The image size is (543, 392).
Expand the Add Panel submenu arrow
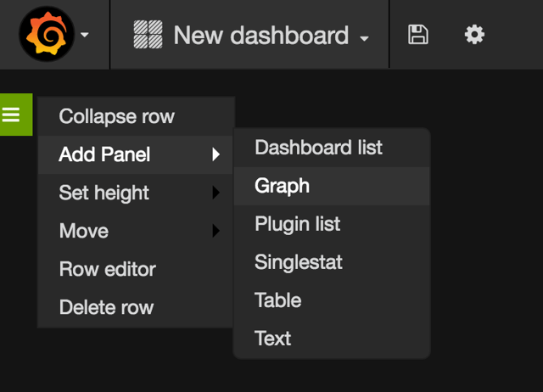[x=216, y=154]
